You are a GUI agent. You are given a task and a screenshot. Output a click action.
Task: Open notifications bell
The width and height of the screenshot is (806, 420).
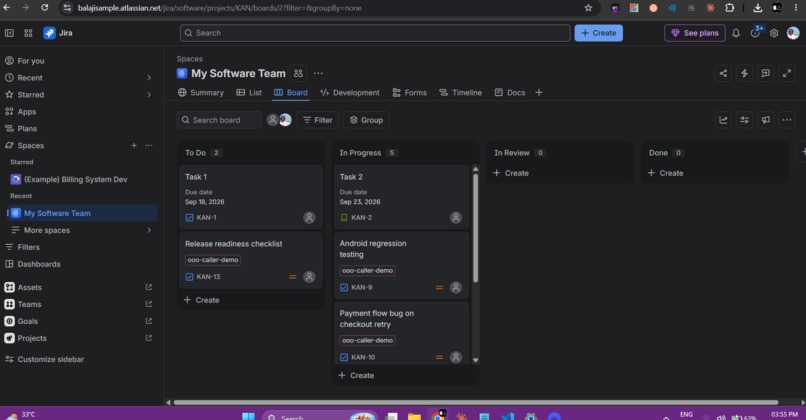(x=736, y=33)
